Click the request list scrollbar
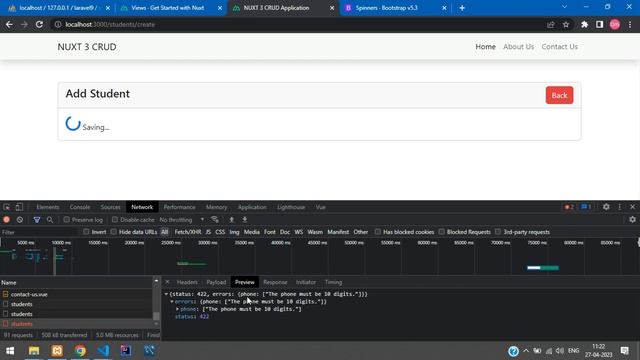The image size is (640, 360). [x=156, y=316]
